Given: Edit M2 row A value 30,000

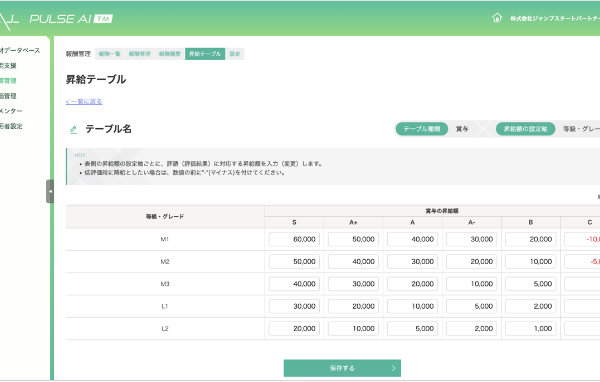Looking at the screenshot, I should point(412,261).
